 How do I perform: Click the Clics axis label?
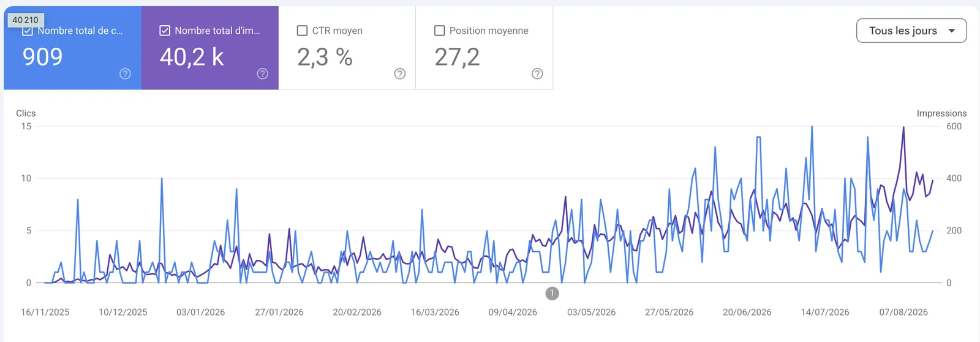click(26, 113)
